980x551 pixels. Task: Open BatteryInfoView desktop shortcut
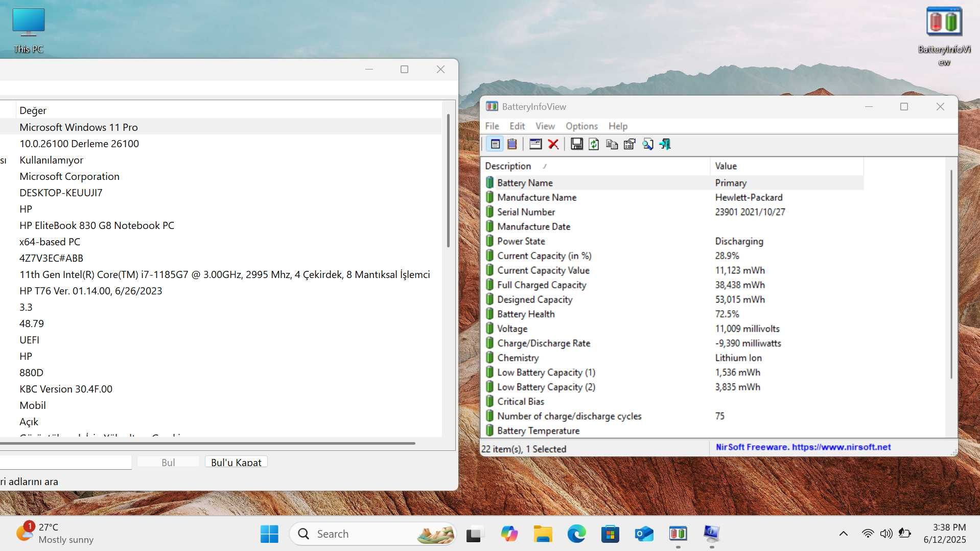[x=944, y=36]
